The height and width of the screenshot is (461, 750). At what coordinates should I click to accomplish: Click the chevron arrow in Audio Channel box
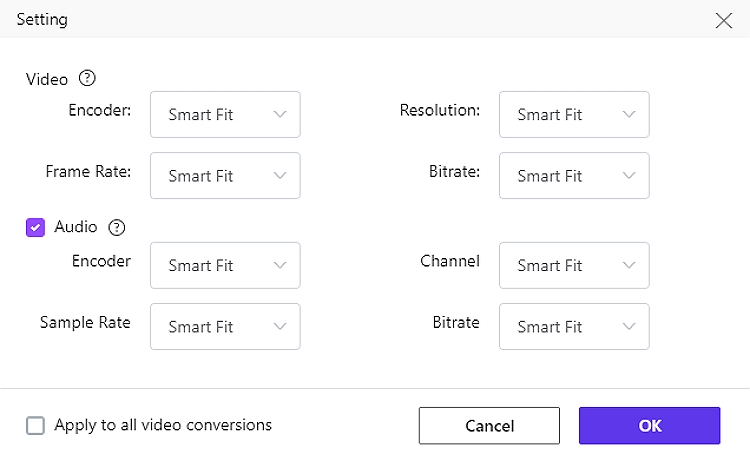629,265
